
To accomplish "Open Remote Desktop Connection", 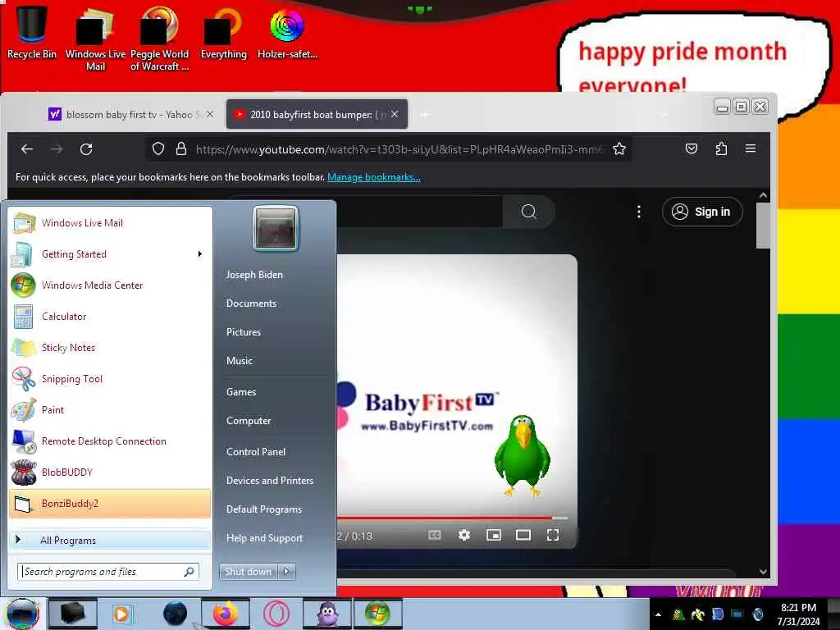I will point(110,441).
